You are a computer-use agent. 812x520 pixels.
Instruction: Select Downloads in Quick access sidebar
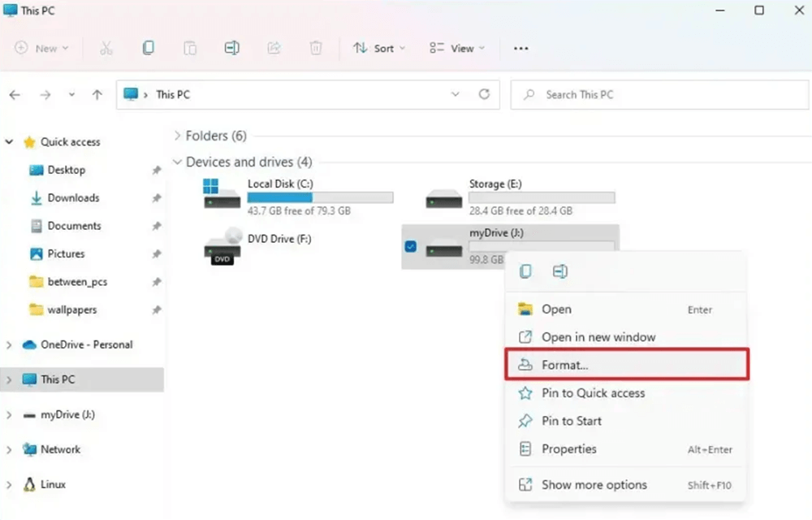[x=73, y=197]
